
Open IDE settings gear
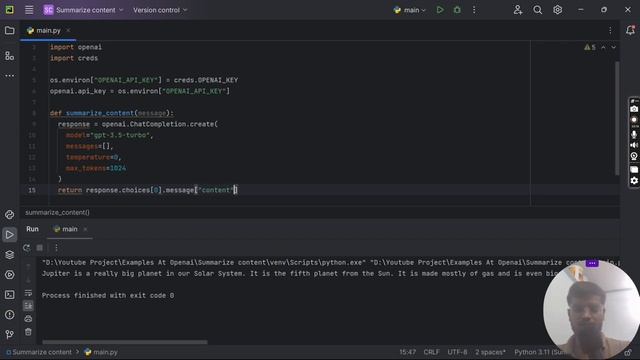point(557,10)
